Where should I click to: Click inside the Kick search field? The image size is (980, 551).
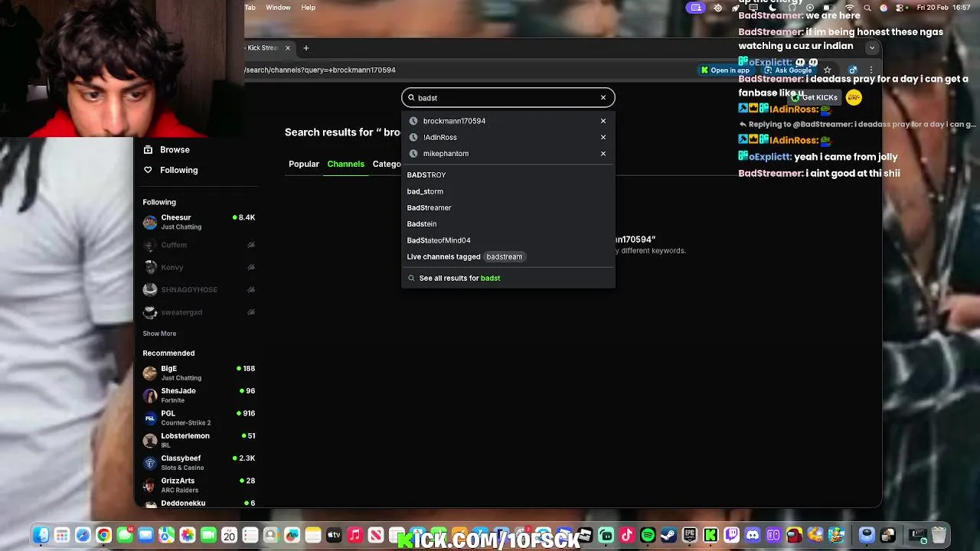(x=508, y=98)
